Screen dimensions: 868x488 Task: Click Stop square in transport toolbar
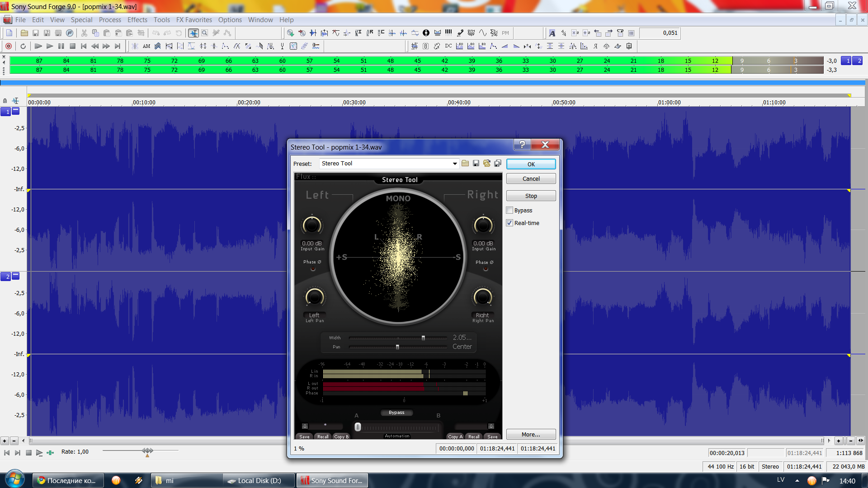pos(72,46)
